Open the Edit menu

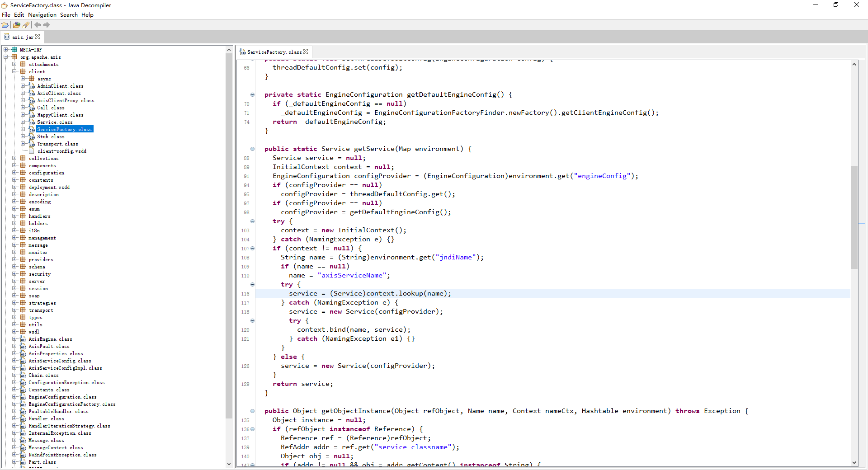[x=19, y=15]
